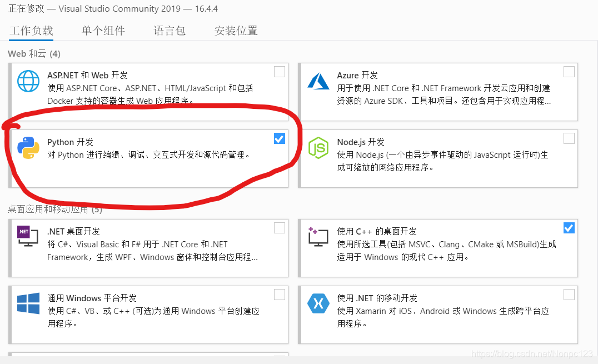The width and height of the screenshot is (598, 364).
Task: Click the UWP description mentioning C#, VB
Action: pyautogui.click(x=153, y=317)
